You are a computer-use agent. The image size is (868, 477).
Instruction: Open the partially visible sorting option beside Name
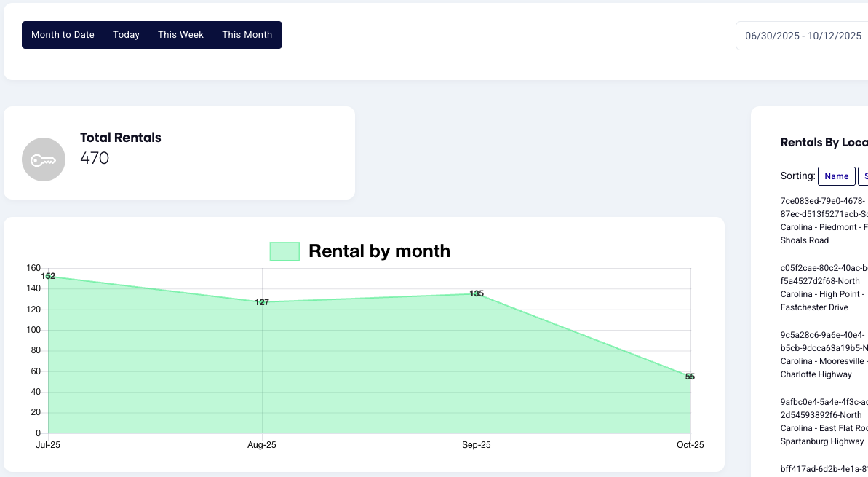click(864, 176)
